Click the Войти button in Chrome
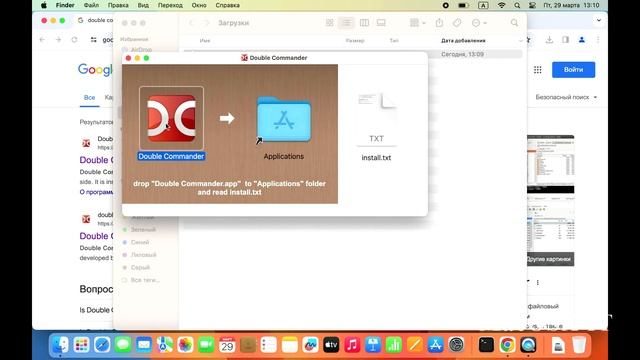The height and width of the screenshot is (360, 640). tap(573, 70)
